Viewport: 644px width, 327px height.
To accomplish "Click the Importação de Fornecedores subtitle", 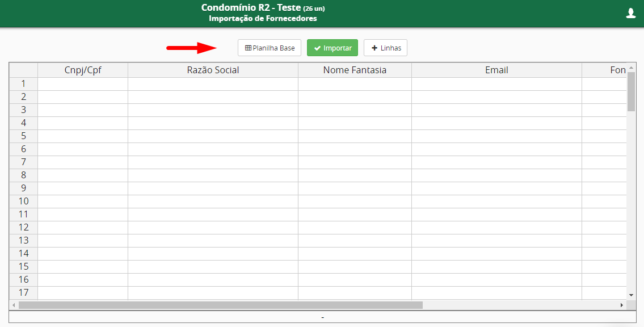I will tap(263, 19).
